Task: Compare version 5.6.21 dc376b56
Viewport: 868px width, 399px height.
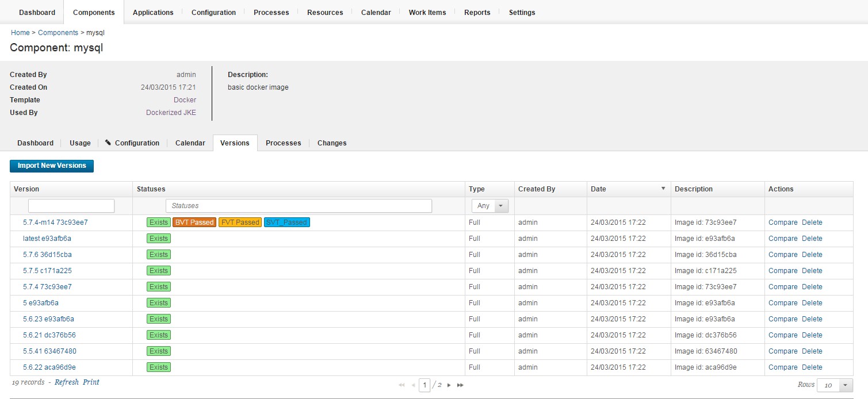Action: (x=783, y=335)
